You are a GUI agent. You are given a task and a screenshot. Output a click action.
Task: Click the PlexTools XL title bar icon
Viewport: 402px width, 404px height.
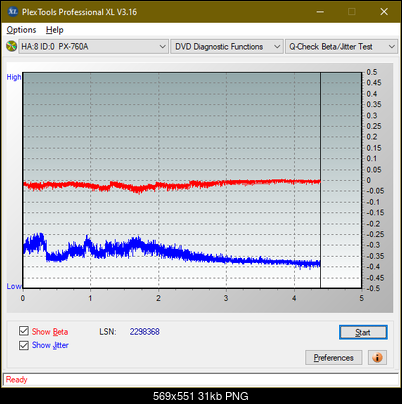tap(13, 12)
